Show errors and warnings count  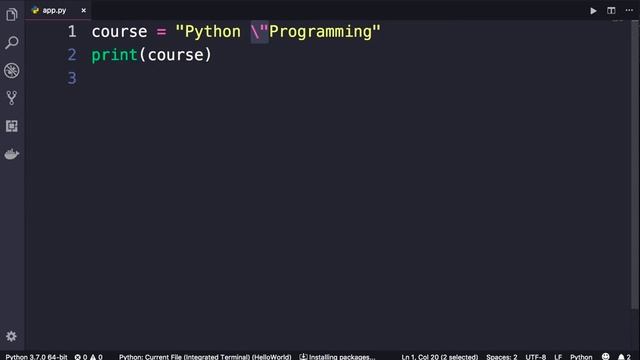click(x=88, y=357)
